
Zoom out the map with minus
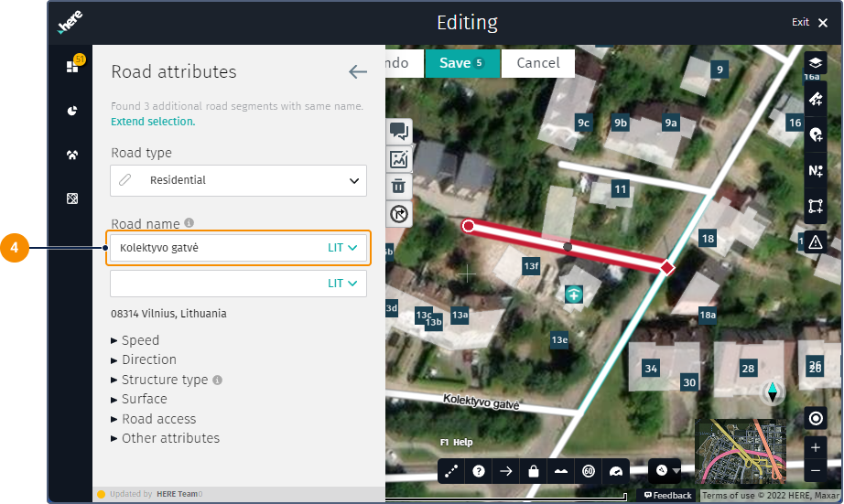click(816, 471)
